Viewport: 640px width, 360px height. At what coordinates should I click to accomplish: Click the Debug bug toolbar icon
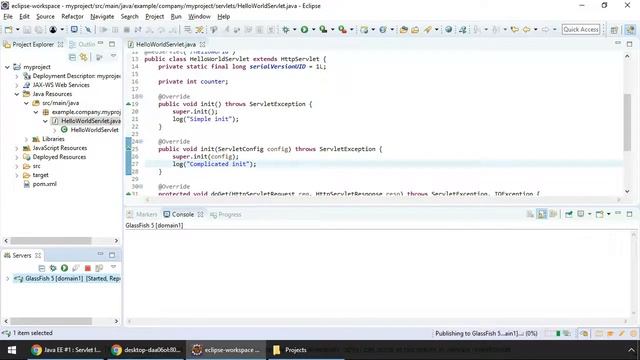tap(286, 29)
